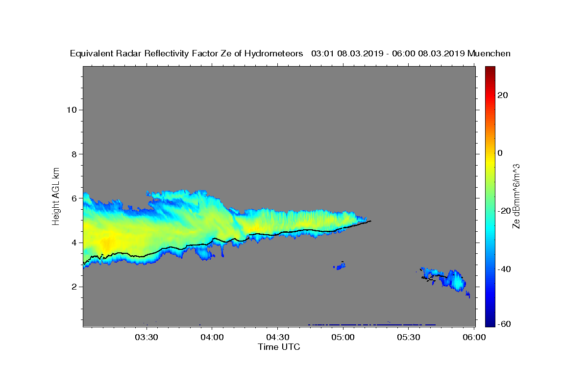
Task: Click the station name 'Muenchen'
Action: [490, 53]
